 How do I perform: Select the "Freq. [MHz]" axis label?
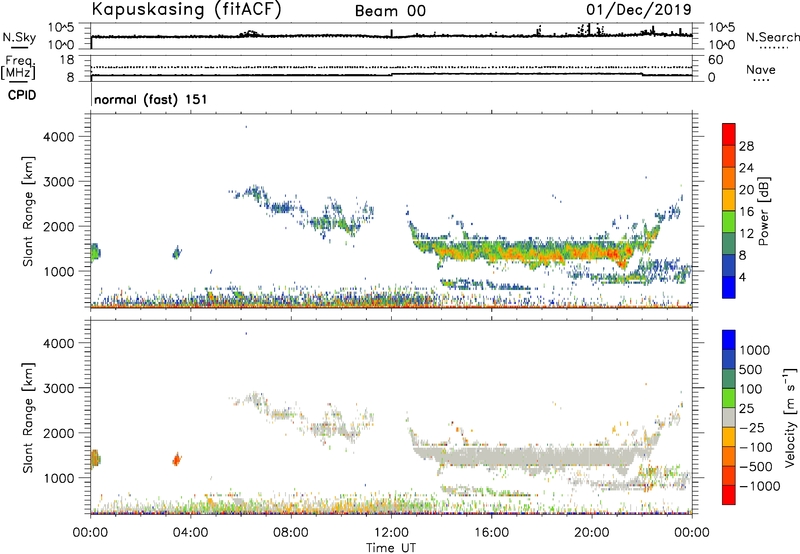click(x=19, y=67)
